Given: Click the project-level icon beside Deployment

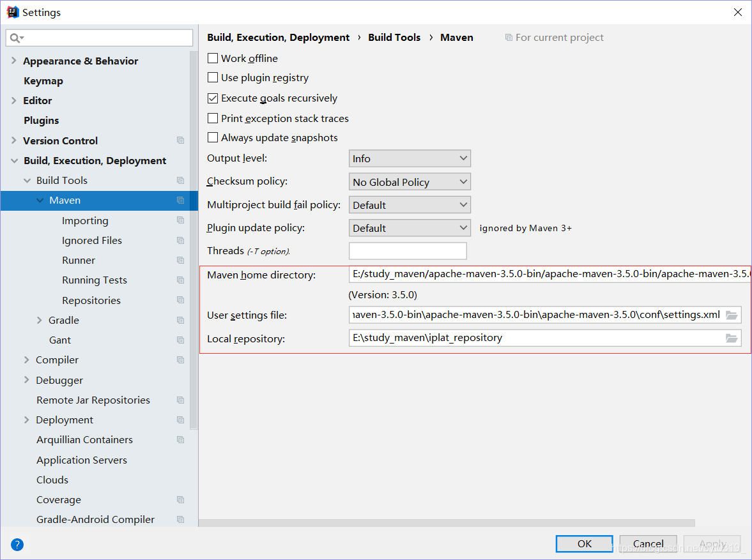Looking at the screenshot, I should [180, 420].
